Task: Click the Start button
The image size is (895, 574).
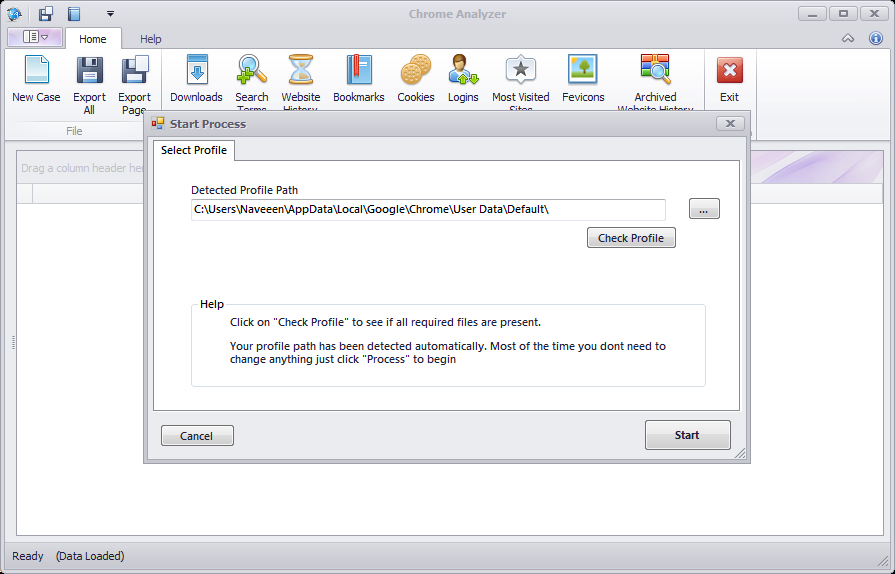Action: 687,435
